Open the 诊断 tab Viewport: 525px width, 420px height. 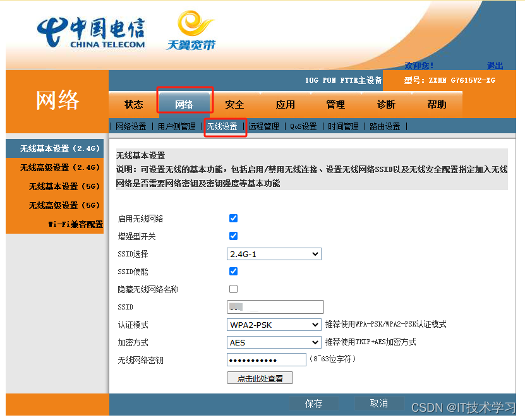tap(386, 104)
